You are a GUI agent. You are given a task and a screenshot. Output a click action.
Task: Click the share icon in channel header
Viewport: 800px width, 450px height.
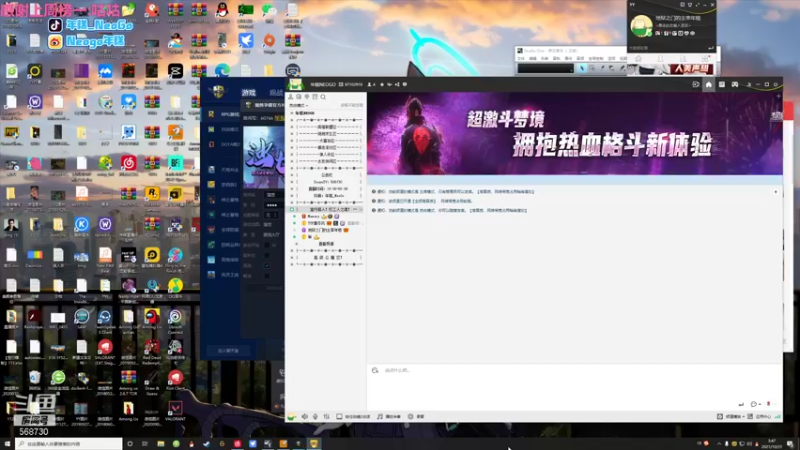[x=397, y=85]
